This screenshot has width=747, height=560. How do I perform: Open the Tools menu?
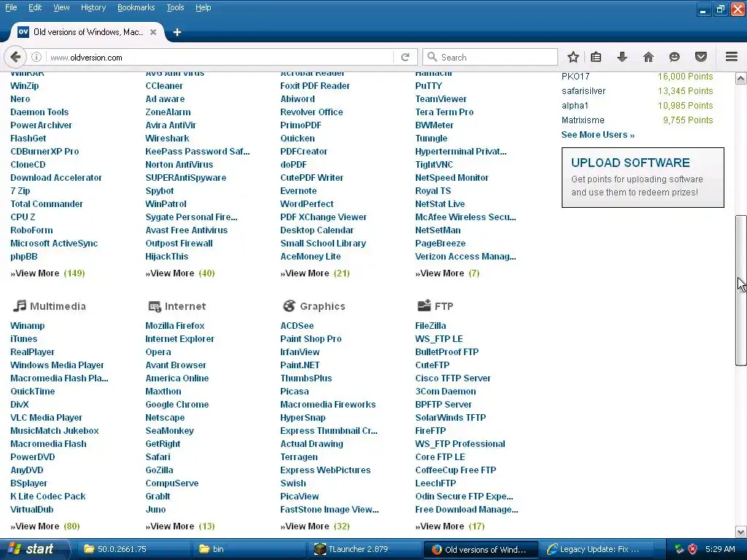(x=175, y=7)
